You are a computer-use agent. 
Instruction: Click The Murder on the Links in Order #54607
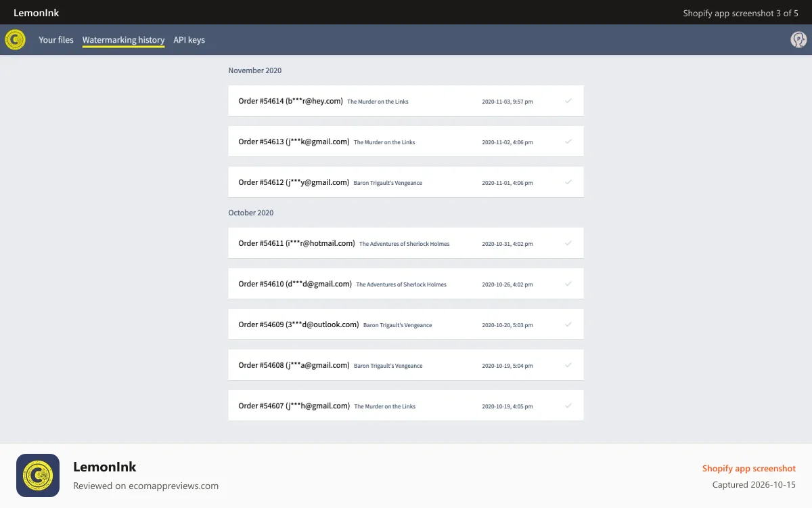click(384, 406)
